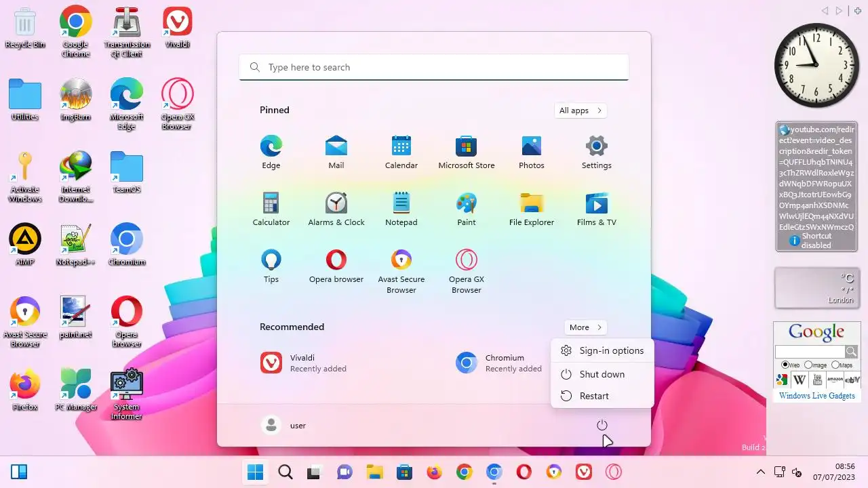Select the Web radio button in Google gadget
Image resolution: width=868 pixels, height=488 pixels.
(785, 365)
